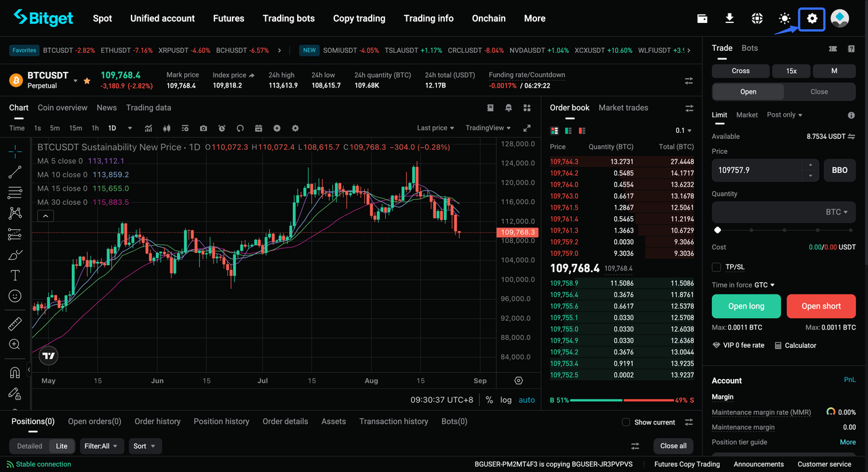This screenshot has height=472, width=868.
Task: Select the Open position toggle
Action: point(748,92)
